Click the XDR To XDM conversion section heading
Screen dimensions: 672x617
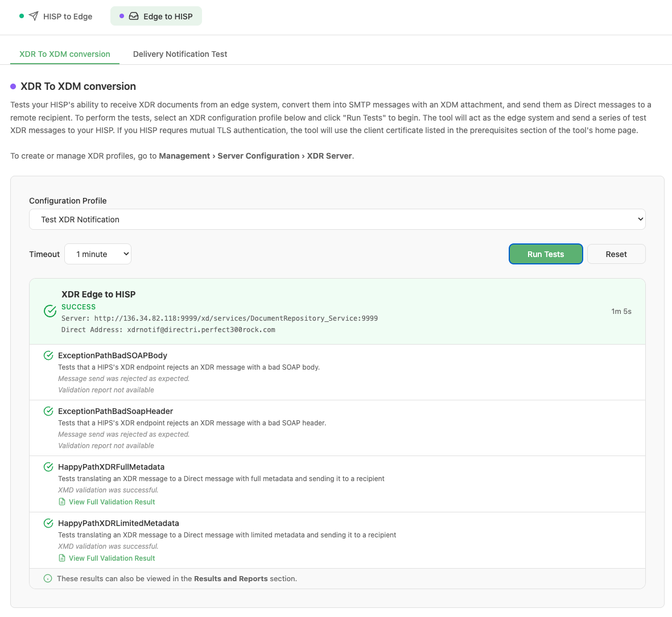pos(79,86)
